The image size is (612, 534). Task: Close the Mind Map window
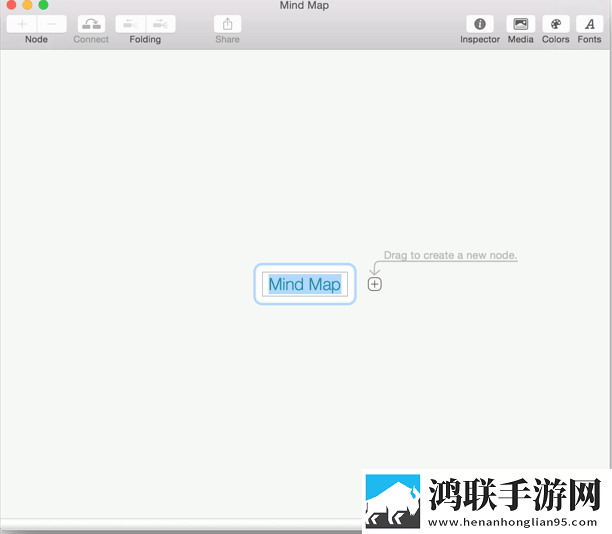pos(11,5)
